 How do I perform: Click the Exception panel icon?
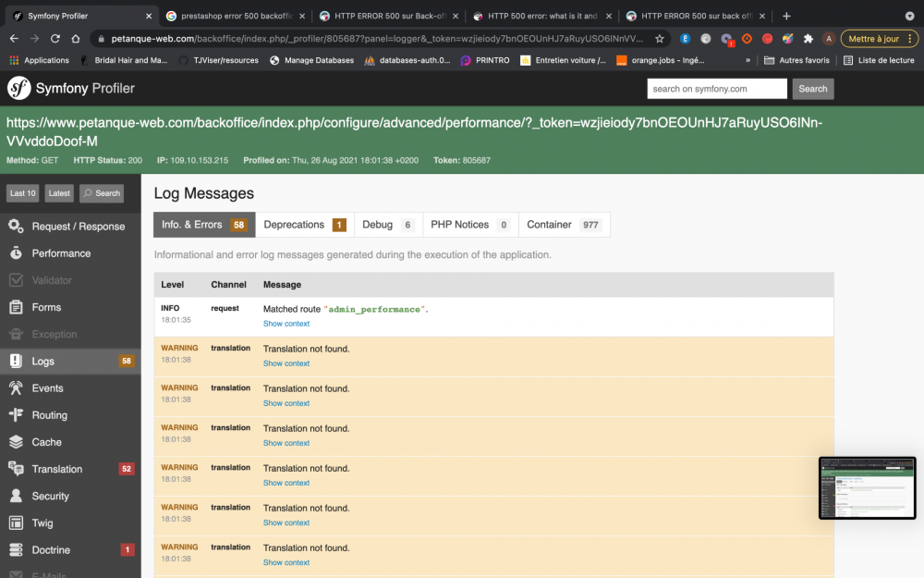click(16, 334)
